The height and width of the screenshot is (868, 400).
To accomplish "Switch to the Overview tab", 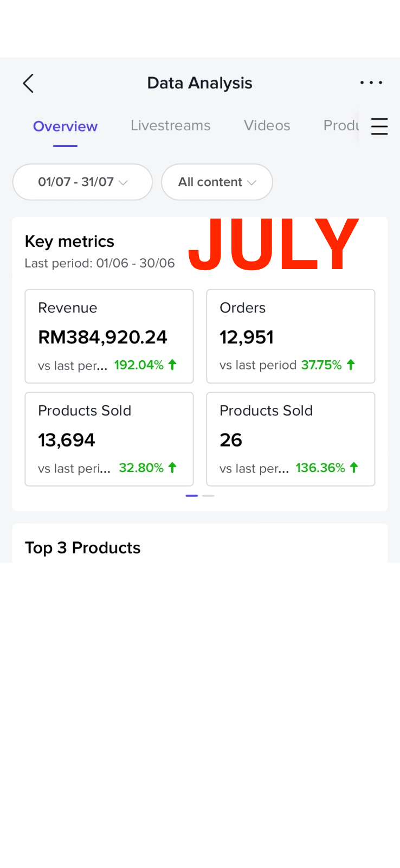I will point(65,126).
